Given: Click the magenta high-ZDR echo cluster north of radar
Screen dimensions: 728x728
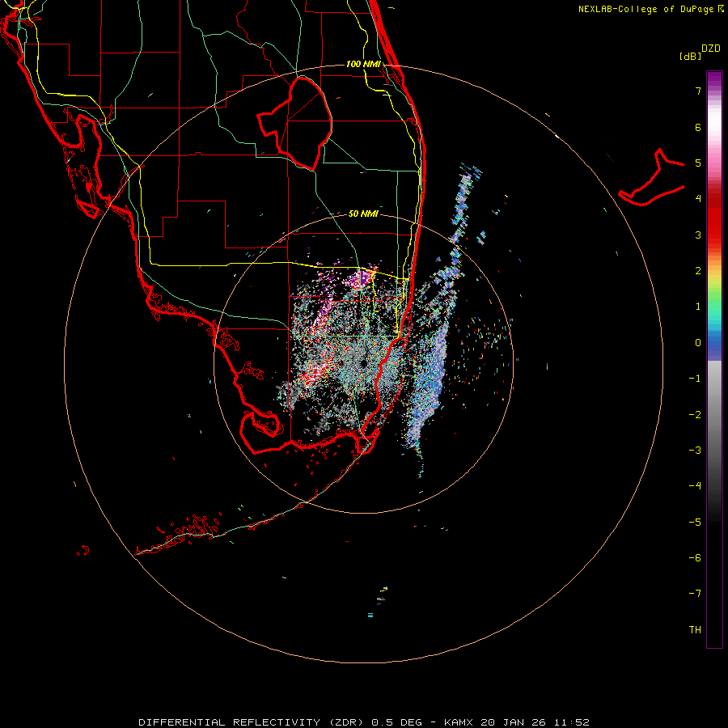Looking at the screenshot, I should [362, 279].
